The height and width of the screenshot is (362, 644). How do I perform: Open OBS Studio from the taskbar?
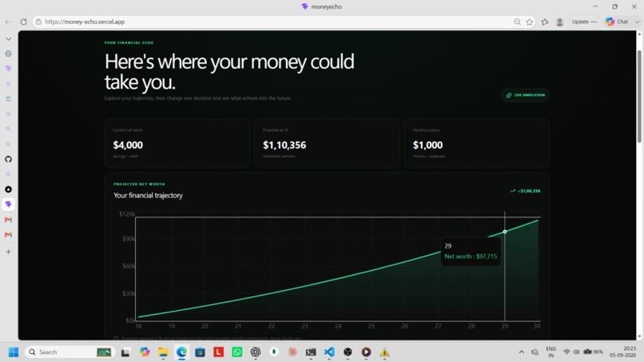click(348, 352)
